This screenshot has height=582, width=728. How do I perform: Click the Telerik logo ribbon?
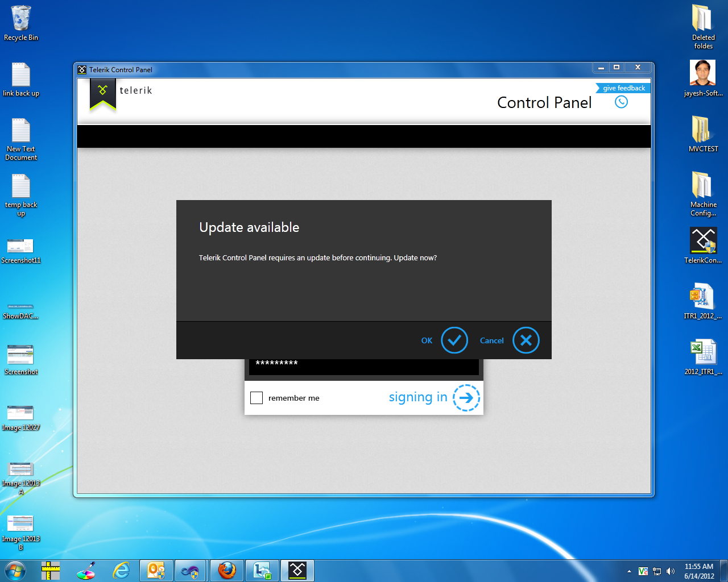[103, 94]
